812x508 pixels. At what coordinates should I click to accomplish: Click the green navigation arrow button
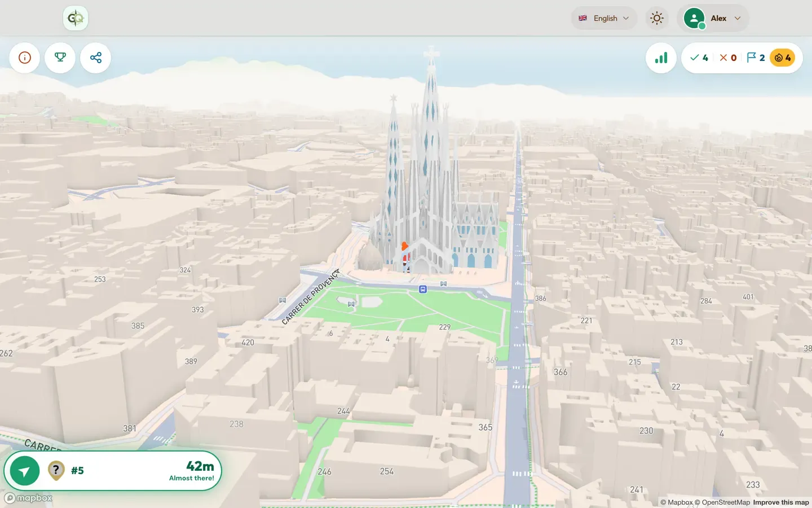click(x=25, y=471)
